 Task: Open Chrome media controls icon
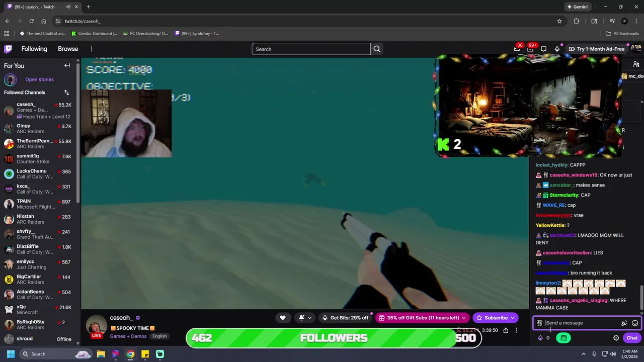coord(612,21)
